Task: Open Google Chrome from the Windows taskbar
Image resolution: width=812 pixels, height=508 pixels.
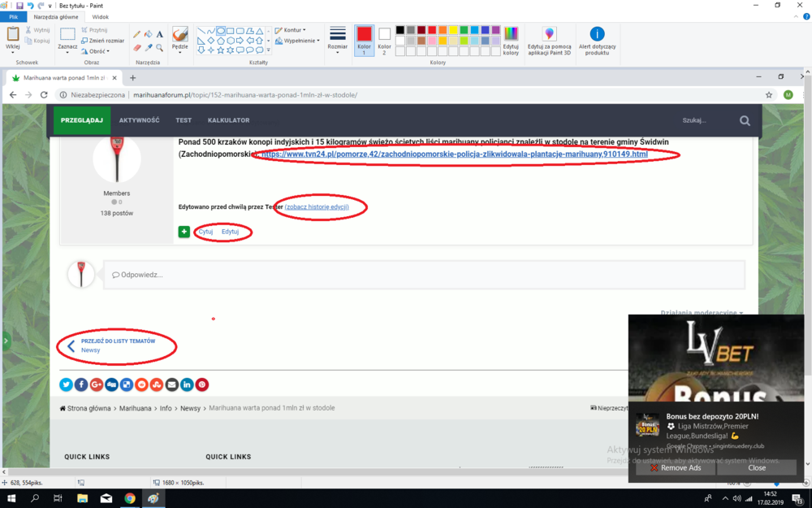Action: coord(130,498)
